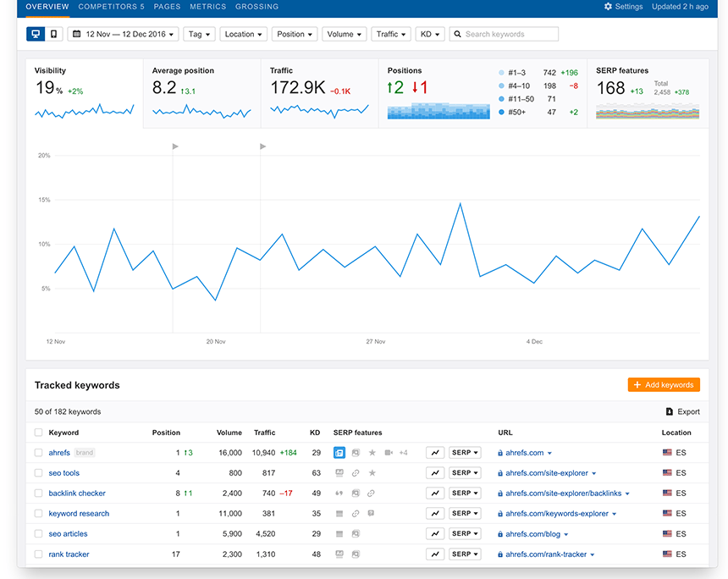Viewport: 728px width, 579px height.
Task: Check the keyword research checkbox
Action: [39, 513]
